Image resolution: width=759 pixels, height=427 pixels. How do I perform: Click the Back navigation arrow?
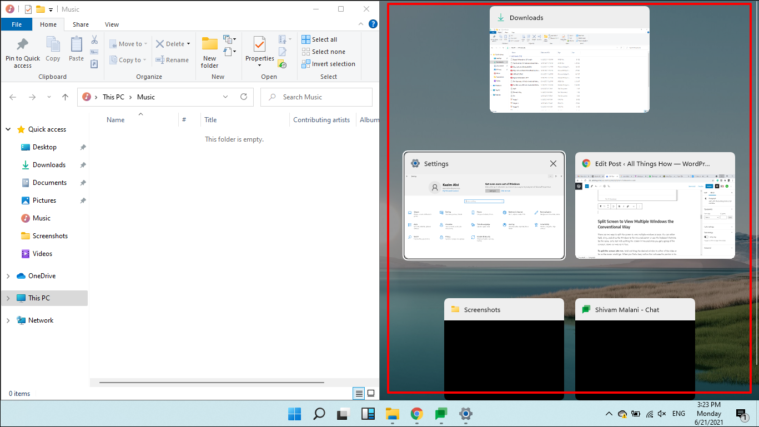pyautogui.click(x=13, y=97)
